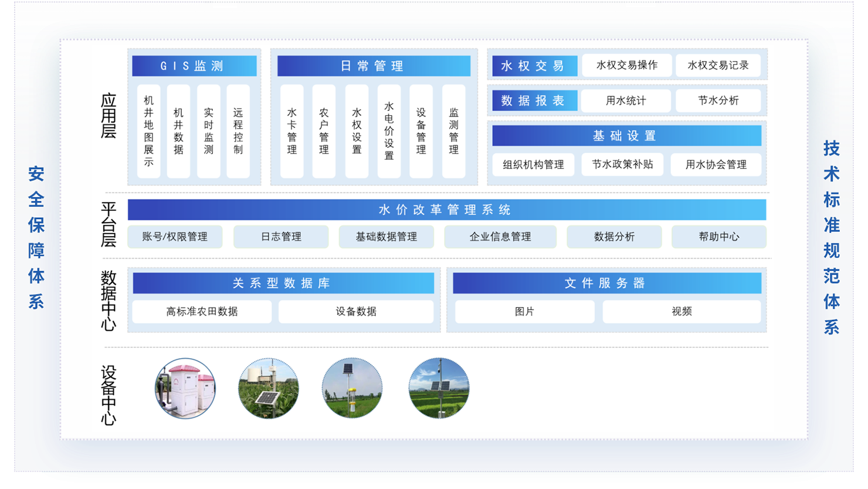The height and width of the screenshot is (489, 868).
Task: Click the 水权交易记录 item
Action: (718, 65)
